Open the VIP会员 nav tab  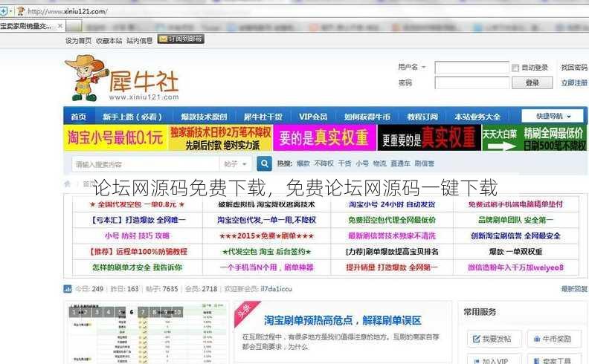coord(313,117)
